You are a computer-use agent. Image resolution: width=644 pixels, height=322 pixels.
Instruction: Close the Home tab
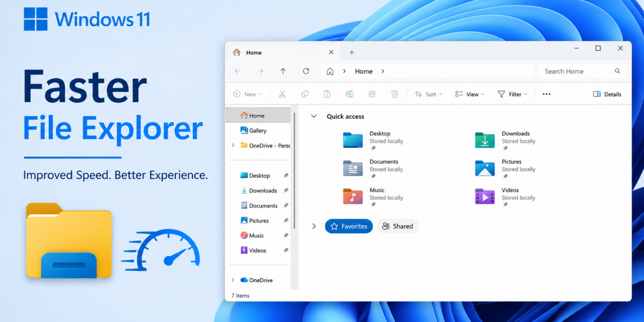(x=331, y=52)
